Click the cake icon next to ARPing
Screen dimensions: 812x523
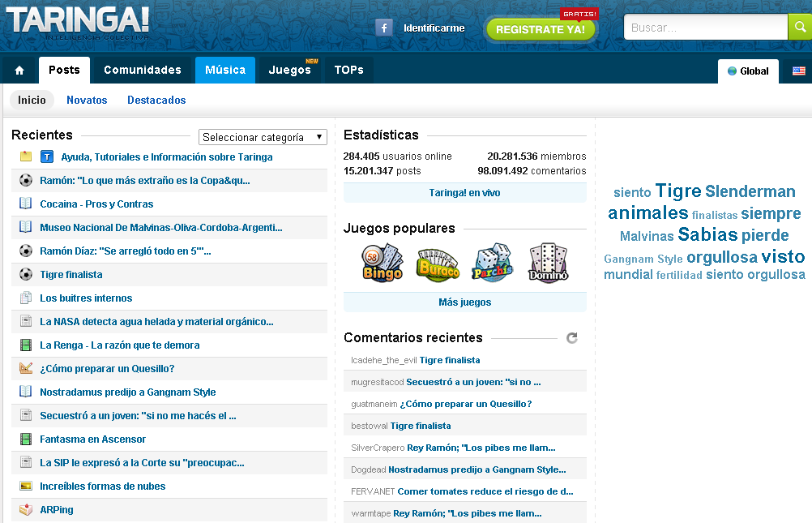(x=26, y=509)
